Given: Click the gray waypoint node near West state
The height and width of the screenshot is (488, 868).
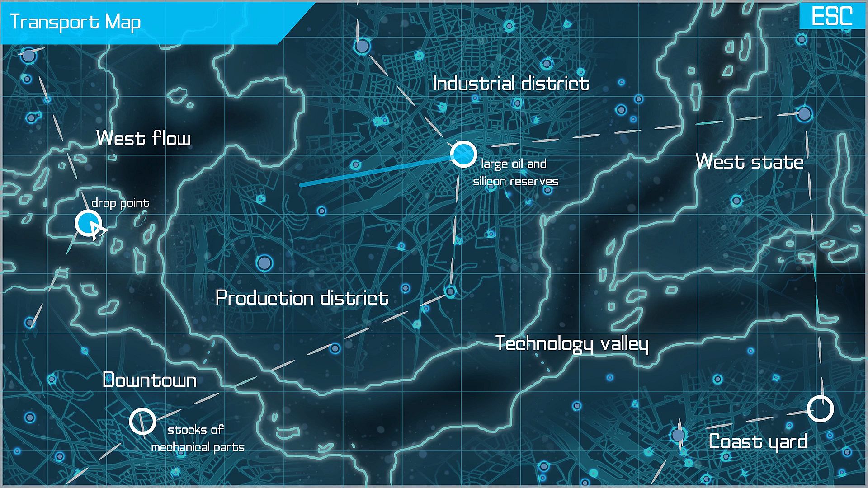Looking at the screenshot, I should click(804, 113).
